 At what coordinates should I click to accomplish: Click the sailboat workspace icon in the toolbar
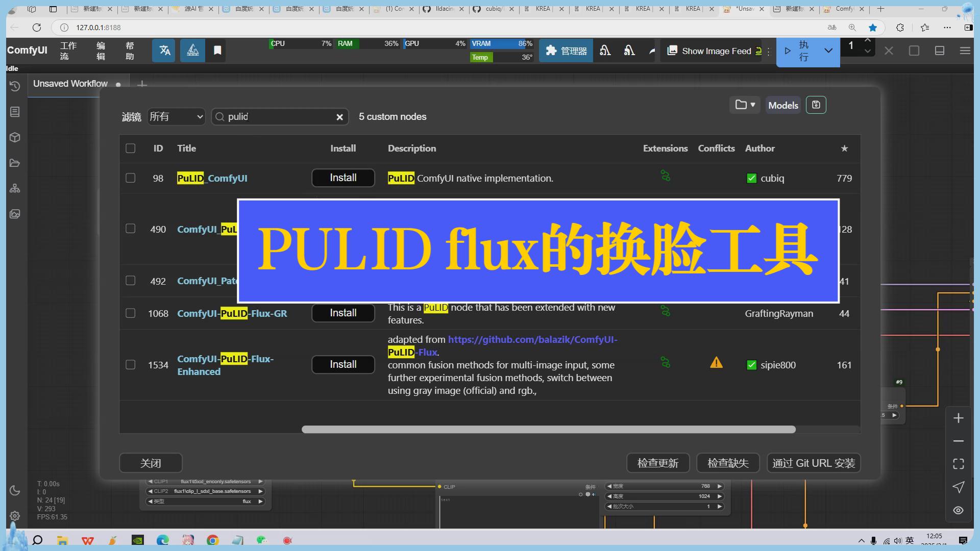[x=192, y=51]
